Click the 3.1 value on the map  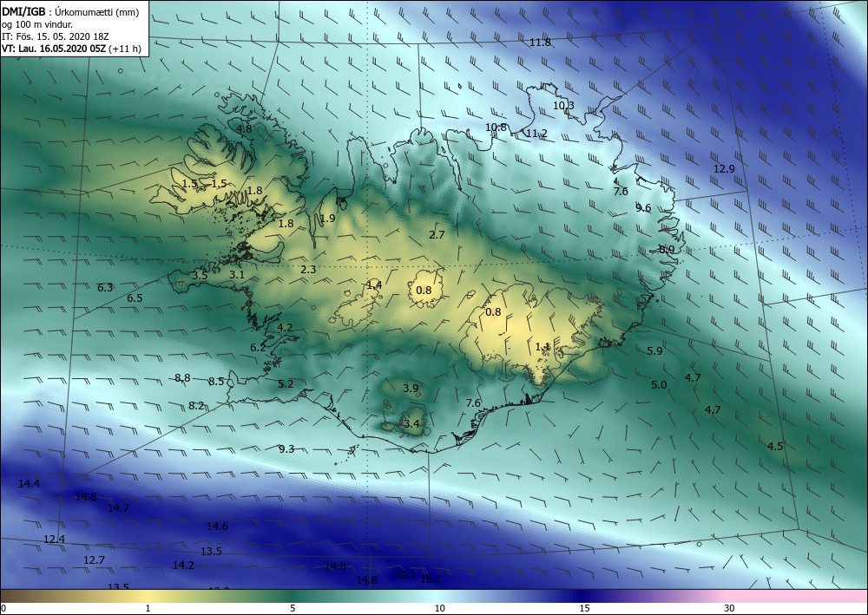[237, 274]
